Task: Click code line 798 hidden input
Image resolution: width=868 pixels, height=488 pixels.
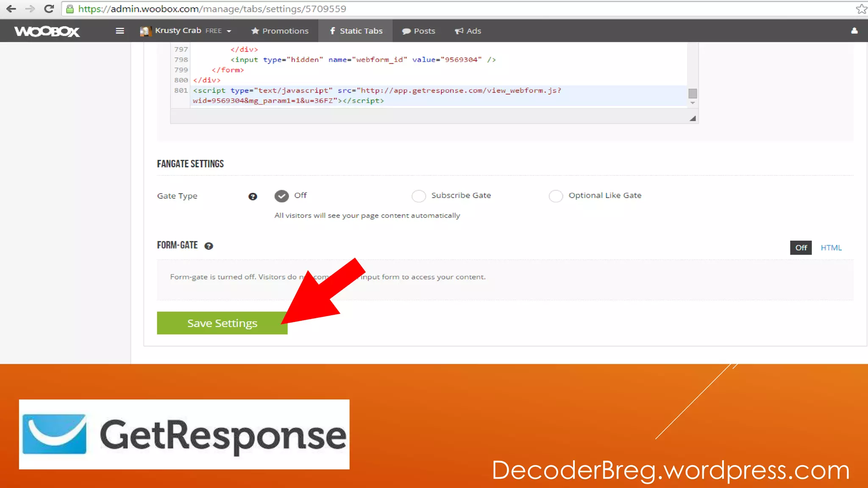Action: point(363,60)
